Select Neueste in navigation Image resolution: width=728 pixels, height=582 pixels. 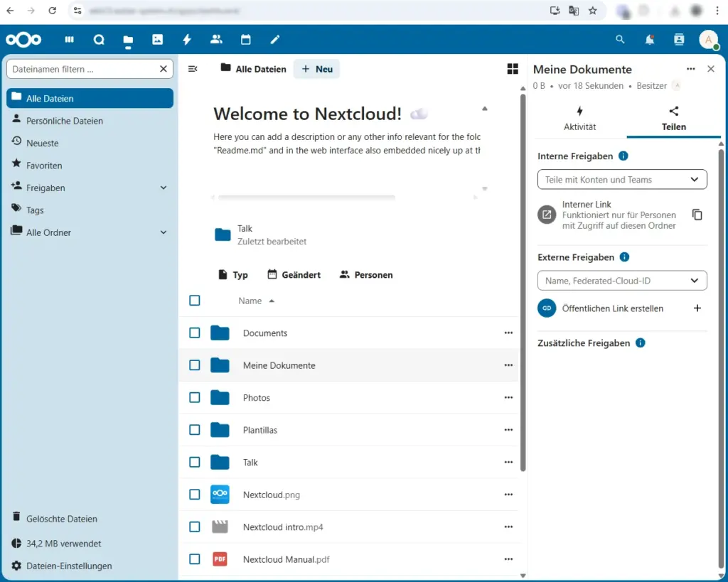pyautogui.click(x=90, y=143)
